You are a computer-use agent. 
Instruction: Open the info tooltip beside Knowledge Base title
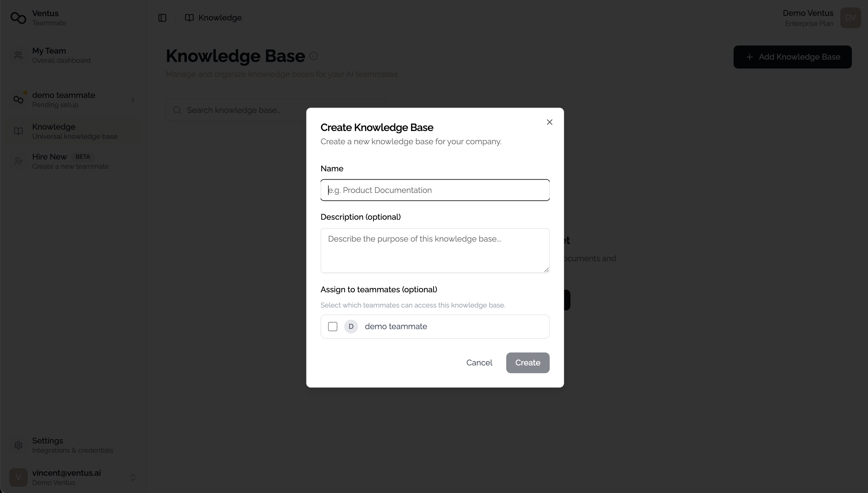point(313,56)
